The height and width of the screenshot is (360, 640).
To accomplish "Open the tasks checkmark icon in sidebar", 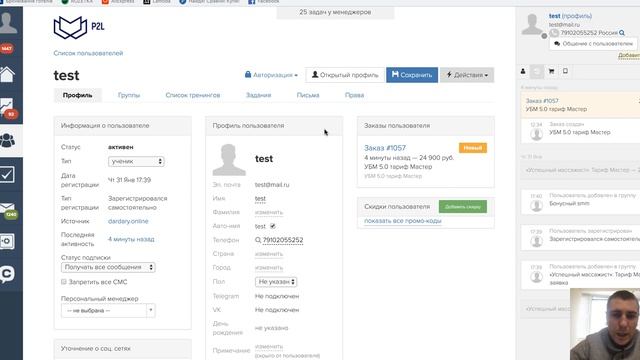I will 7,174.
